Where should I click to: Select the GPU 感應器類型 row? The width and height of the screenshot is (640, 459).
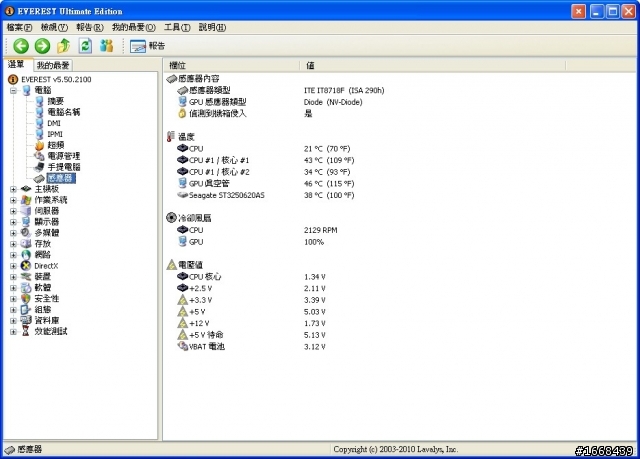(270, 102)
